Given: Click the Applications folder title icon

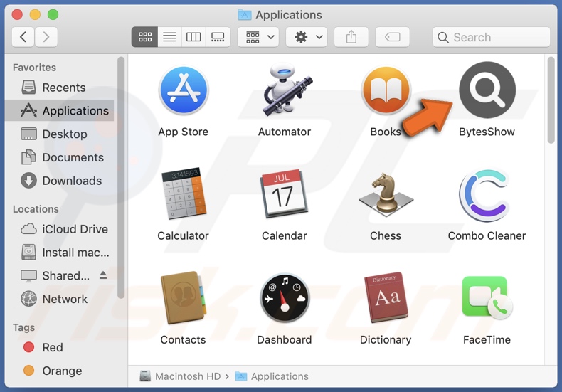Looking at the screenshot, I should pyautogui.click(x=245, y=15).
